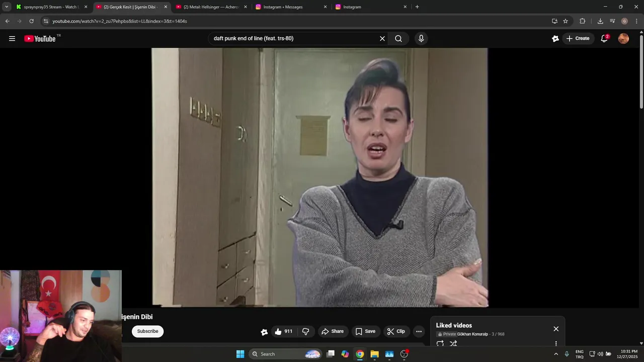The width and height of the screenshot is (644, 362).
Task: Open Chrome media controls icon
Action: [x=612, y=21]
